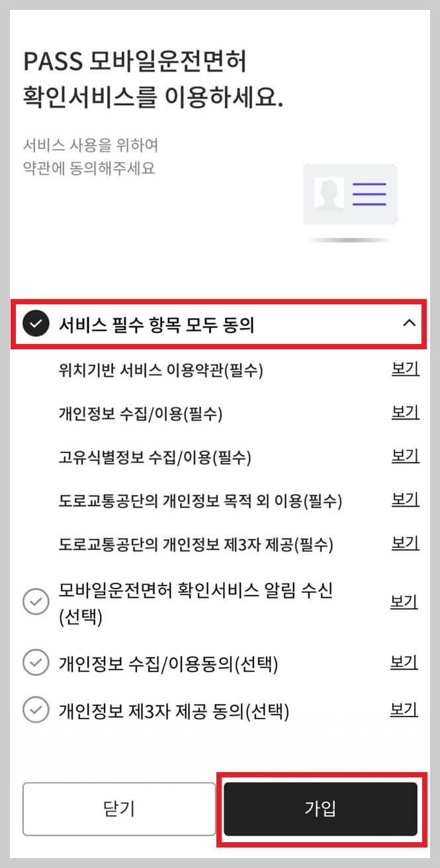View details of 도로교통공단의 개인정보 목적 외 이용

404,500
